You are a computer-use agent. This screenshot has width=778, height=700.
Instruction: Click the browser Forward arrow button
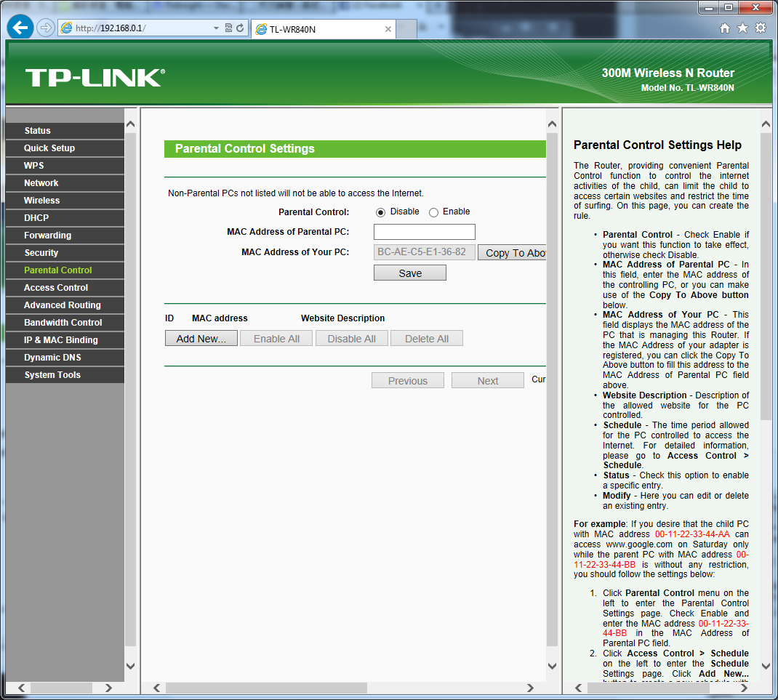46,28
